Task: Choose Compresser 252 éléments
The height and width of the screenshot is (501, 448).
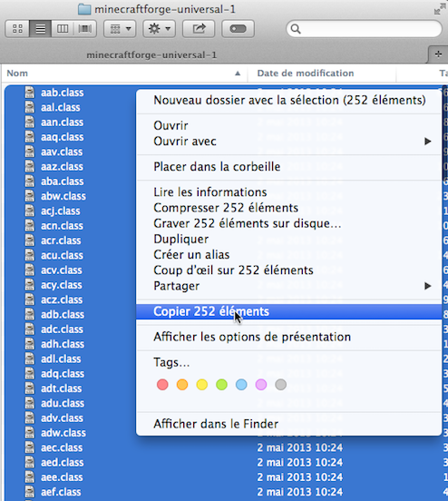Action: point(289,208)
